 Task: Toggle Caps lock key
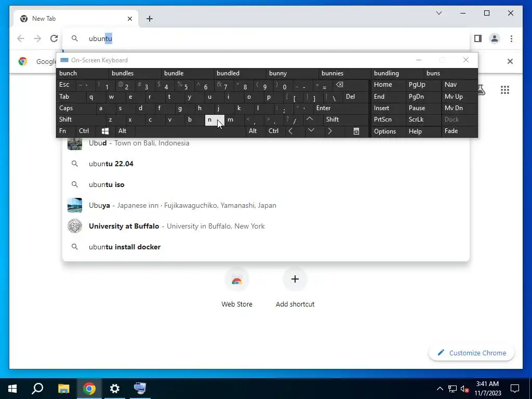click(x=76, y=108)
